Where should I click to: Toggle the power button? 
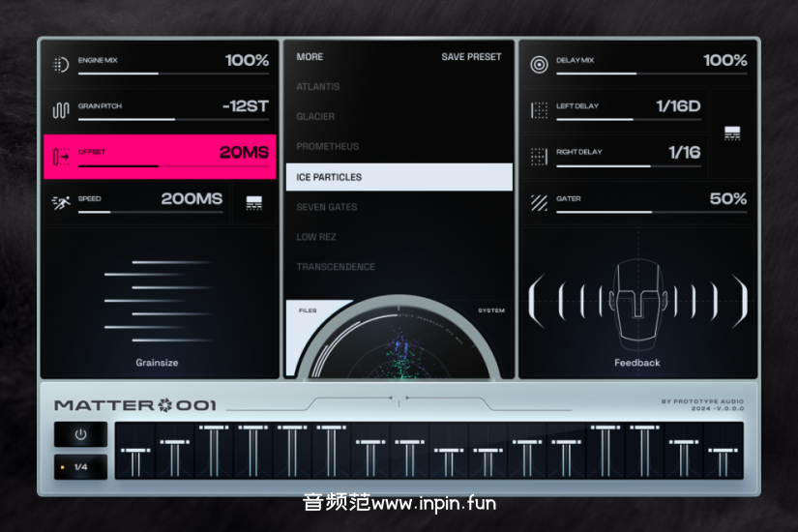[81, 434]
